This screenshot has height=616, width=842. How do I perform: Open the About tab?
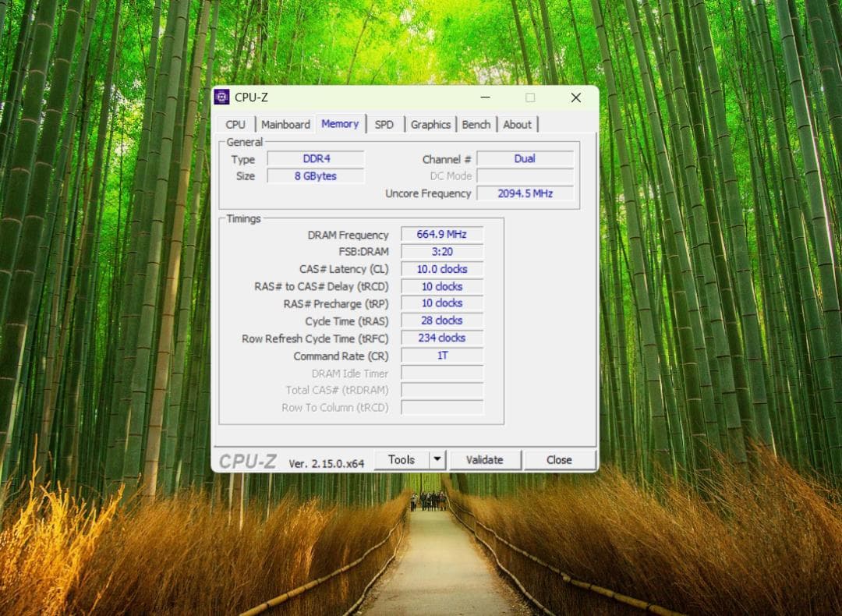pos(518,124)
